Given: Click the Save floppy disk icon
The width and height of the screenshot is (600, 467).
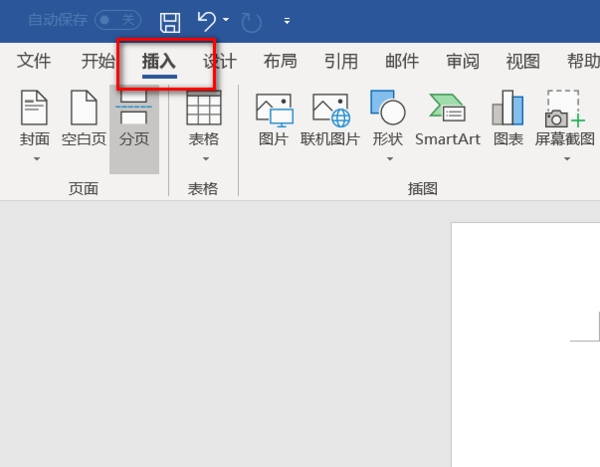Looking at the screenshot, I should click(x=170, y=22).
